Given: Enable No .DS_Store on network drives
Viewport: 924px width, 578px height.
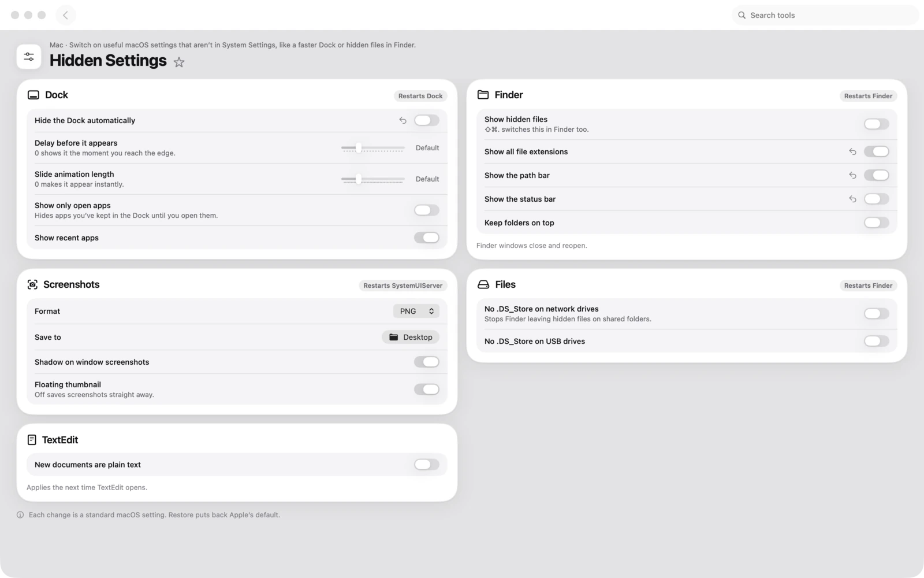Looking at the screenshot, I should coord(877,313).
